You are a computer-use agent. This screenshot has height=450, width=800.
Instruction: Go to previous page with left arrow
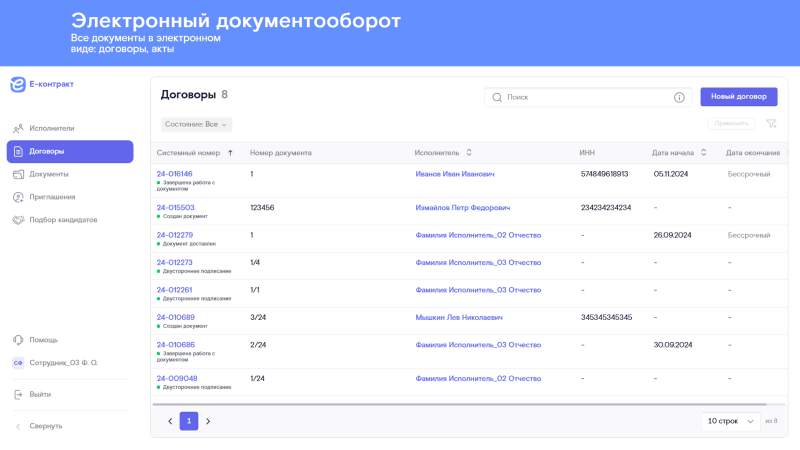pyautogui.click(x=170, y=421)
